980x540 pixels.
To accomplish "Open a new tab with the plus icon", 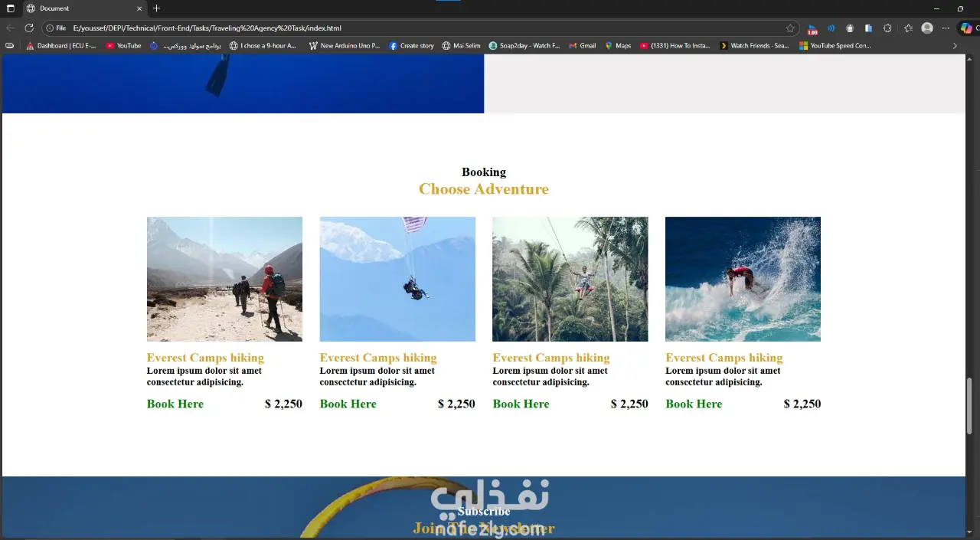I will pyautogui.click(x=156, y=8).
